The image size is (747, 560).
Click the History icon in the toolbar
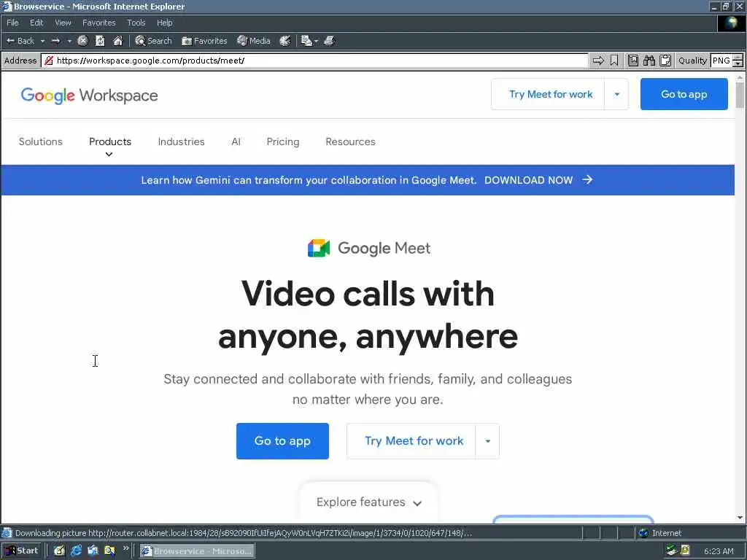(285, 41)
